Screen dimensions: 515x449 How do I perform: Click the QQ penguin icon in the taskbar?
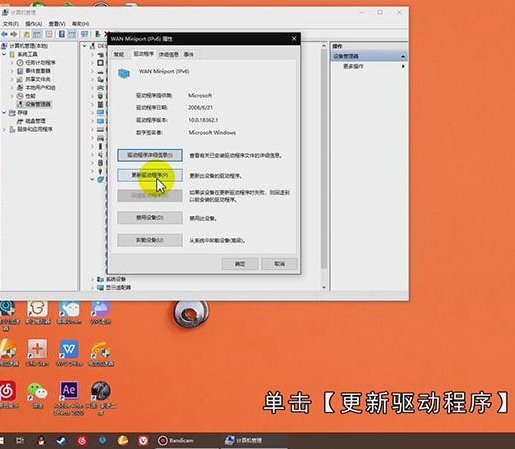(x=41, y=441)
